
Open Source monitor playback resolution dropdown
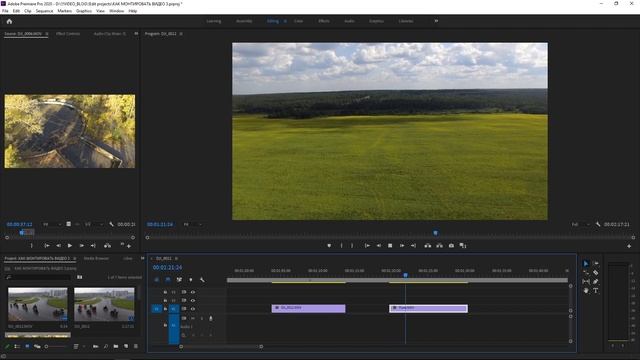(94, 224)
